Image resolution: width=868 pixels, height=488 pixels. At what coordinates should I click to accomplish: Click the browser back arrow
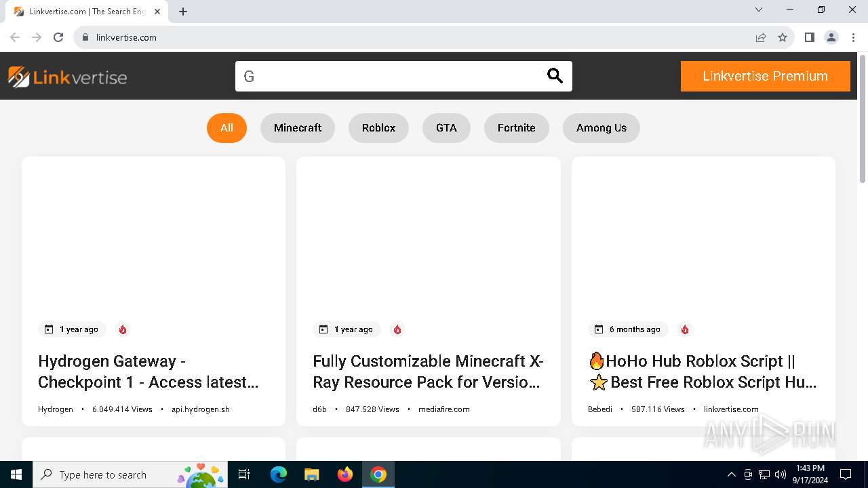[15, 37]
